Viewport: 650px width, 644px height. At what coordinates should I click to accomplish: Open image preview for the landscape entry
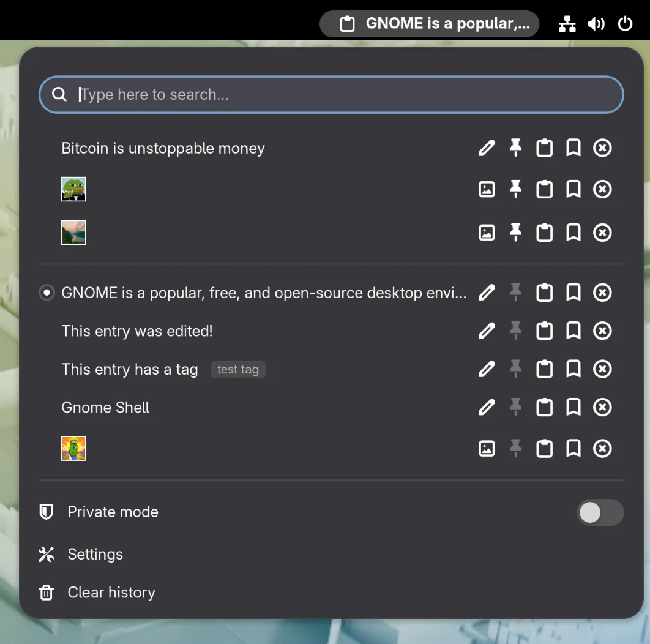(486, 233)
